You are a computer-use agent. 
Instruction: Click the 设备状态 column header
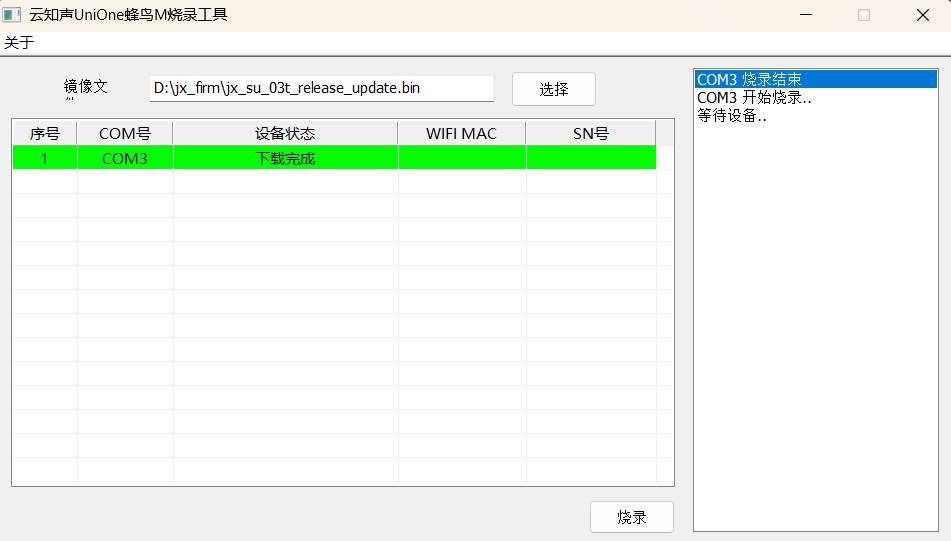[x=286, y=133]
